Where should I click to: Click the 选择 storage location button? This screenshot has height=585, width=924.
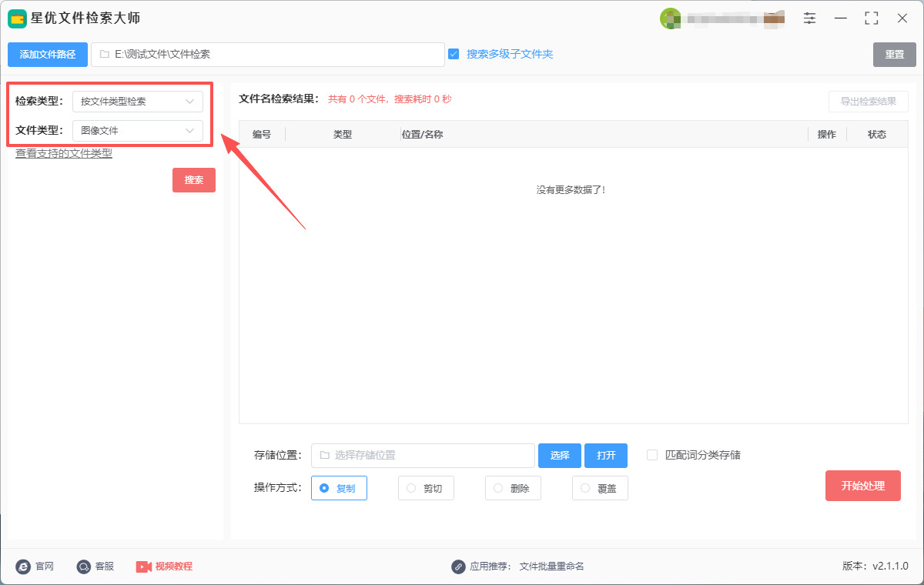(x=560, y=456)
